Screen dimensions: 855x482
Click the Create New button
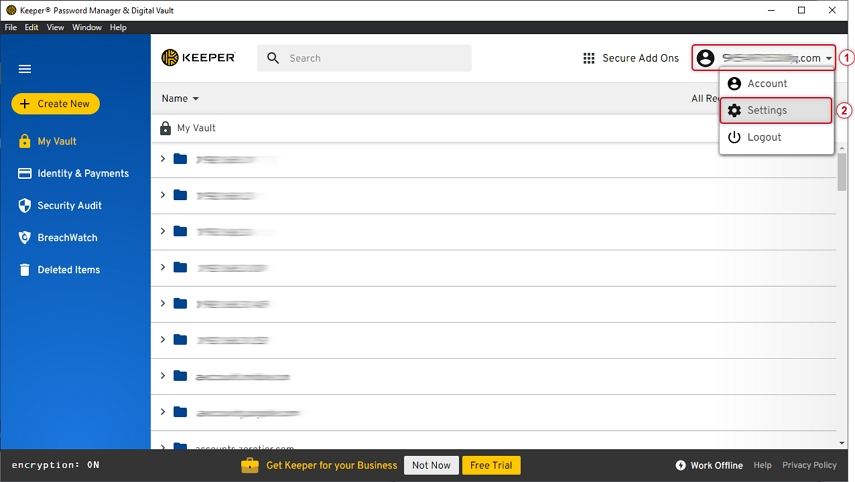(x=55, y=104)
